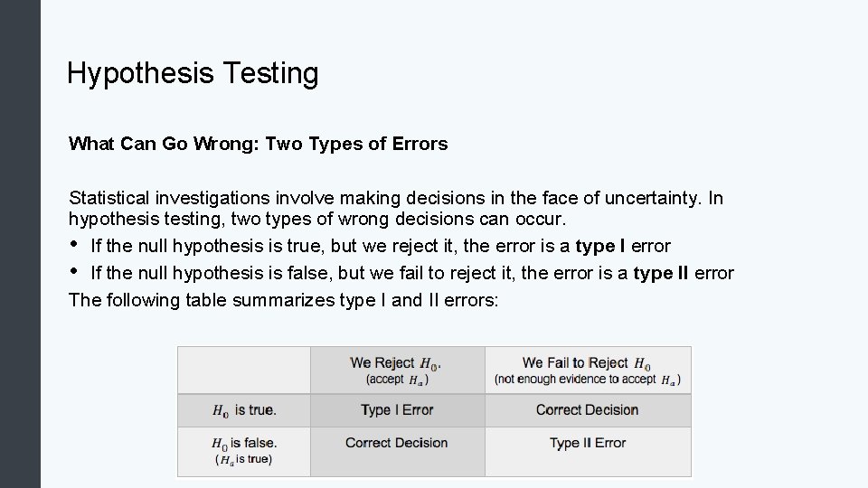
Task: Click the 'Hypothesis Testing' slide title
Action: pyautogui.click(x=193, y=73)
